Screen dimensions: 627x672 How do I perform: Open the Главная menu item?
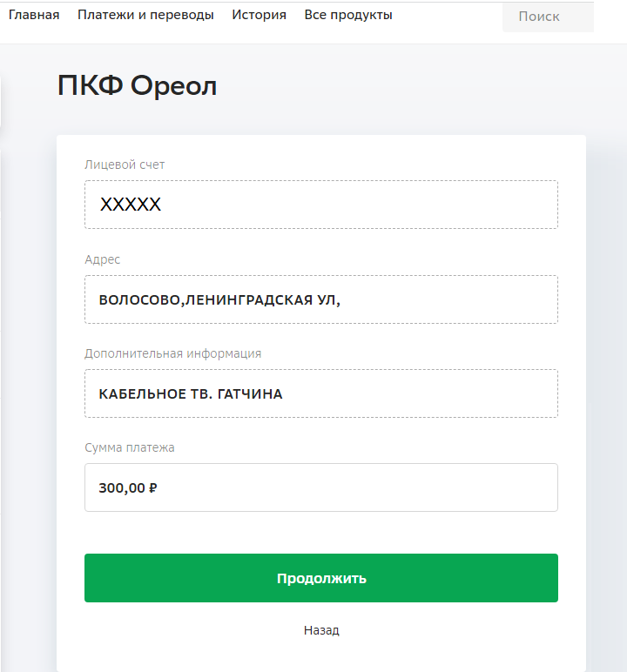point(34,15)
